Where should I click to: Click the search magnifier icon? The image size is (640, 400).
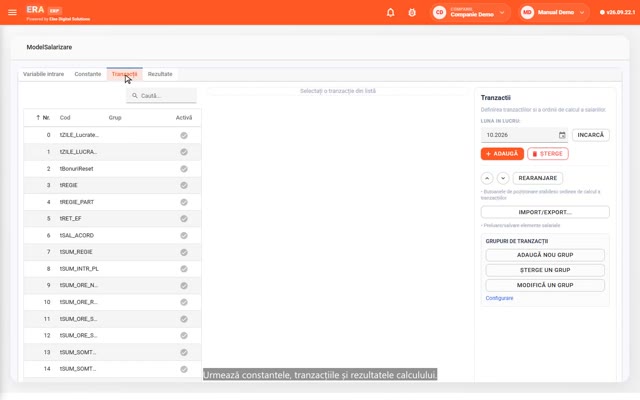tap(135, 96)
